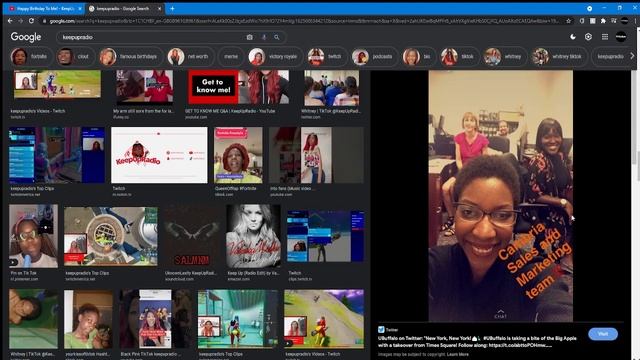Click the large preview selfie image

click(500, 196)
